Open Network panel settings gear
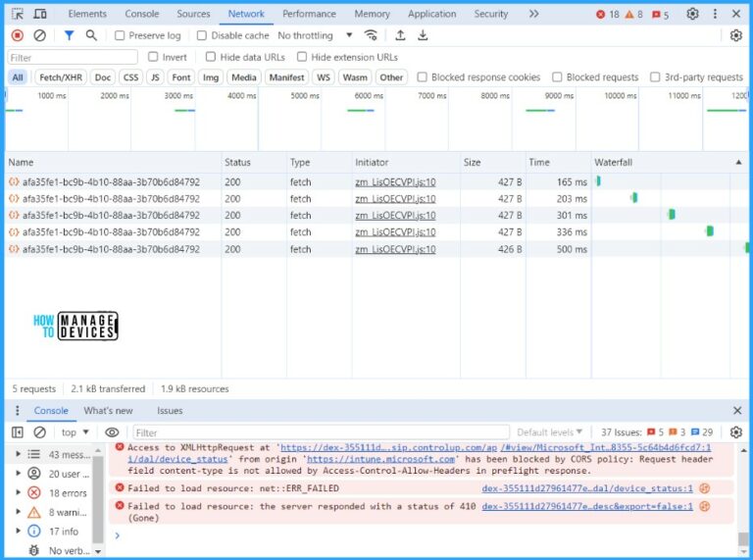This screenshot has height=560, width=753. coord(736,35)
